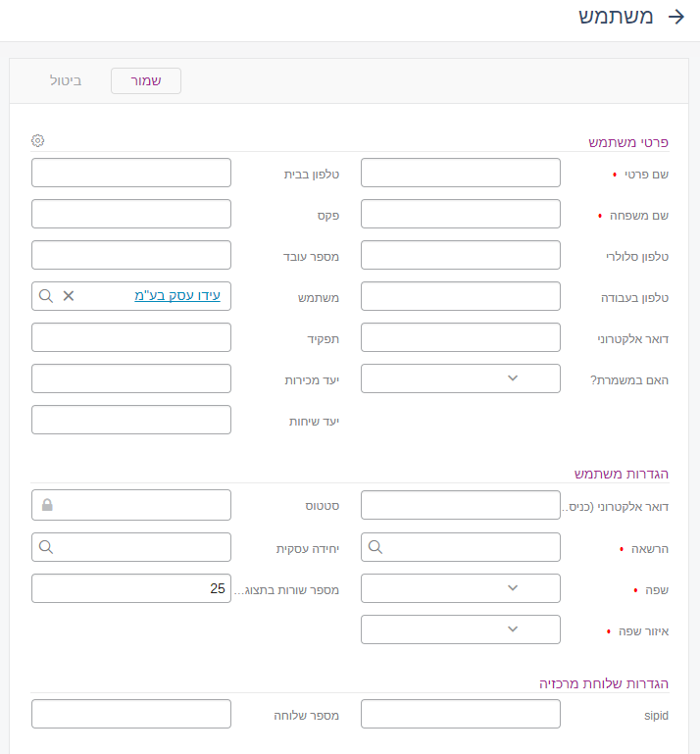Image resolution: width=700 pixels, height=754 pixels.
Task: Click the search icon in the משתמש field
Action: coord(46,295)
